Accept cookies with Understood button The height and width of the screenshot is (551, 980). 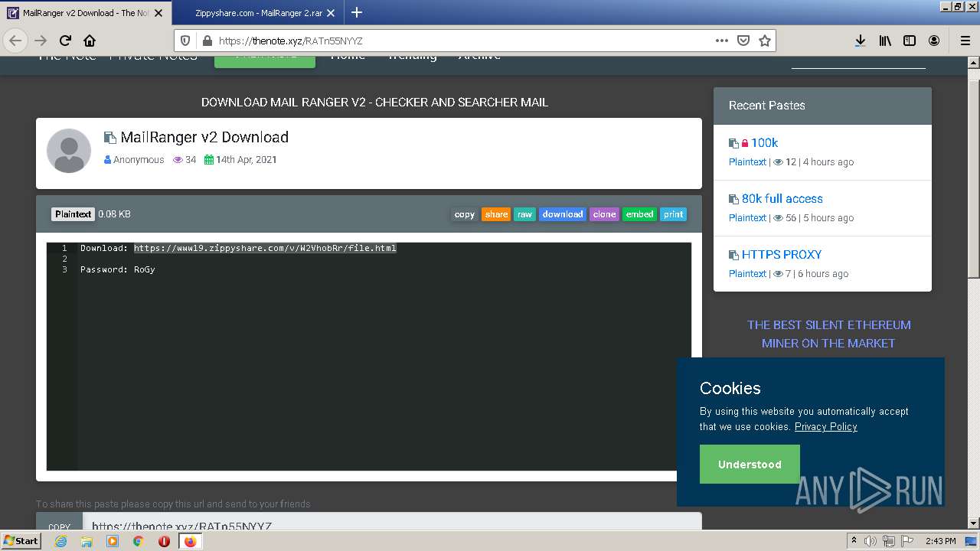point(750,465)
